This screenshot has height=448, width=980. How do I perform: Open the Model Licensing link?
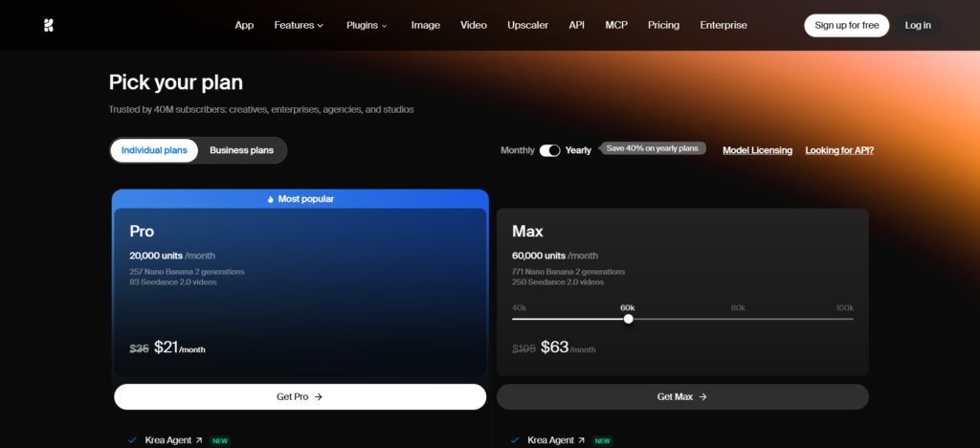click(x=758, y=150)
